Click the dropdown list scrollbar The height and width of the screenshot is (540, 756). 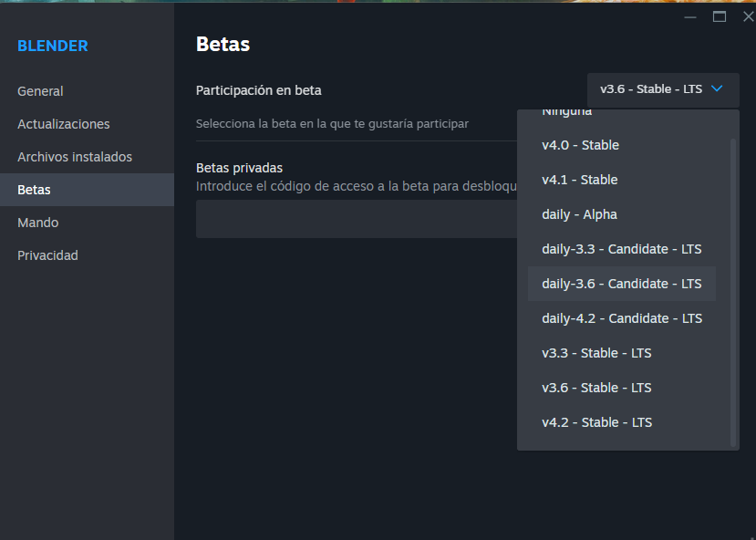(733, 293)
